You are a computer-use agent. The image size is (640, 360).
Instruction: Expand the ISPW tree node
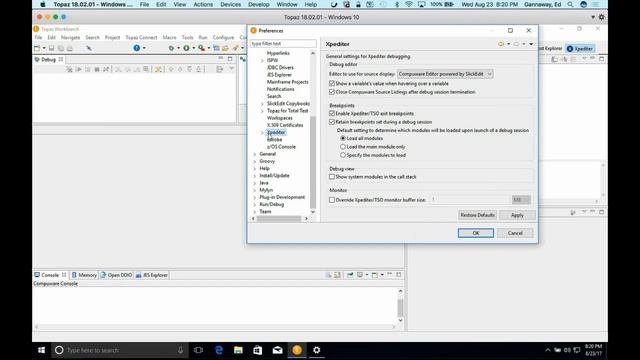pos(262,60)
